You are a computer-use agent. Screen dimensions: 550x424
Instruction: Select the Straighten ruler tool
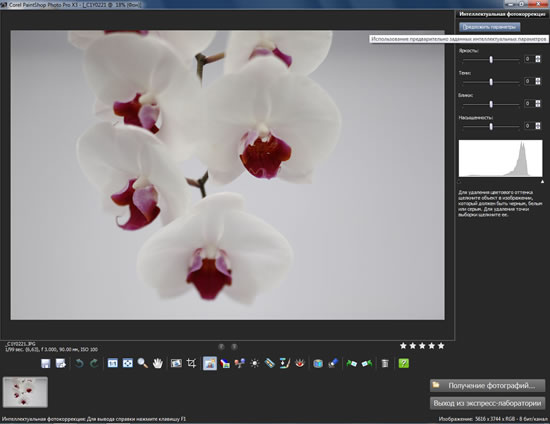pos(269,363)
